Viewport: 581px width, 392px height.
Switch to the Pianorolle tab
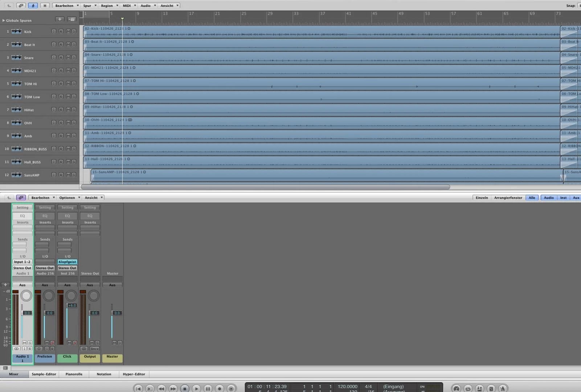point(74,374)
